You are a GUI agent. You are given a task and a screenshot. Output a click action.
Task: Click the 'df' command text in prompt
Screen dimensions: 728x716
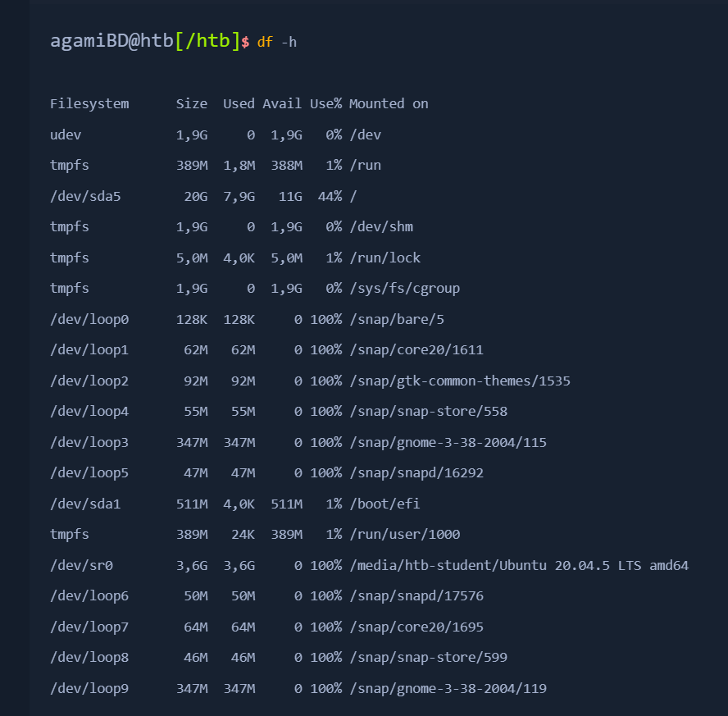[x=265, y=42]
